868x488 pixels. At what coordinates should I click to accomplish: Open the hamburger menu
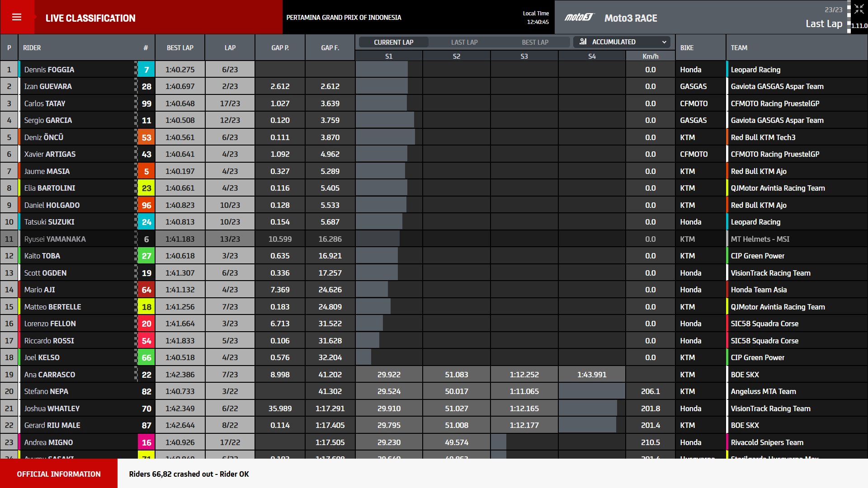click(x=17, y=17)
